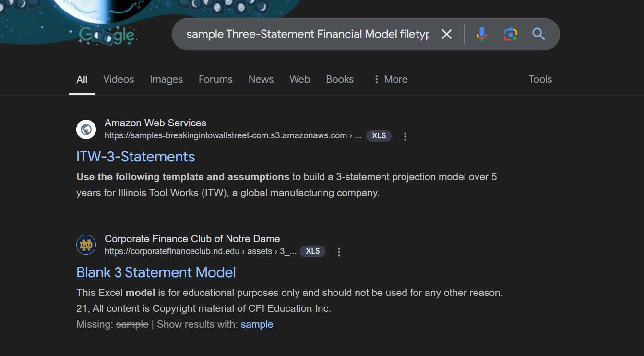Select the Forums tab

pos(215,79)
